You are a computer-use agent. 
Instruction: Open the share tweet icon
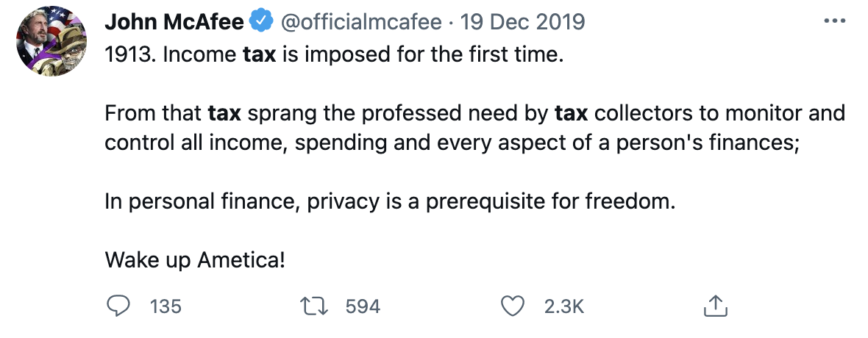click(715, 306)
